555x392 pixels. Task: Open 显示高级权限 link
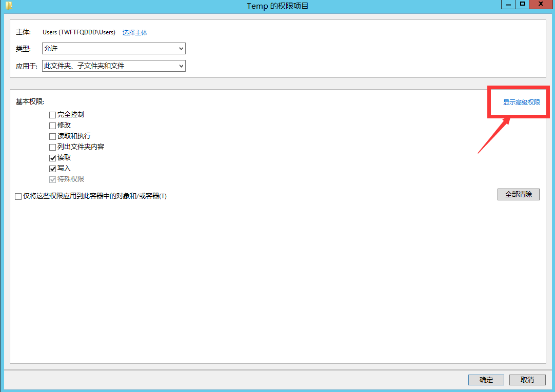(x=521, y=102)
